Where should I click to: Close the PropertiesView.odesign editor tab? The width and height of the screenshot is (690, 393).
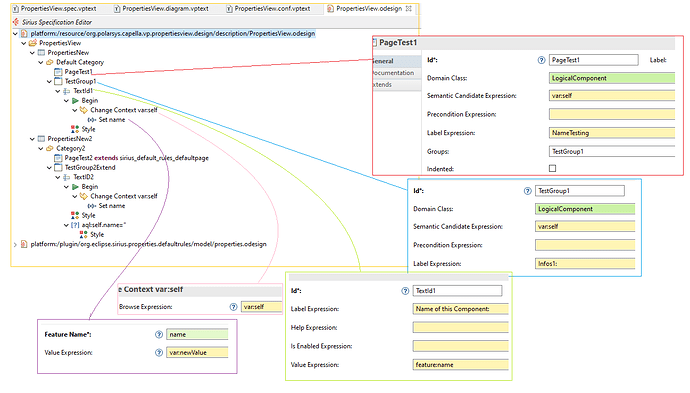click(x=408, y=9)
